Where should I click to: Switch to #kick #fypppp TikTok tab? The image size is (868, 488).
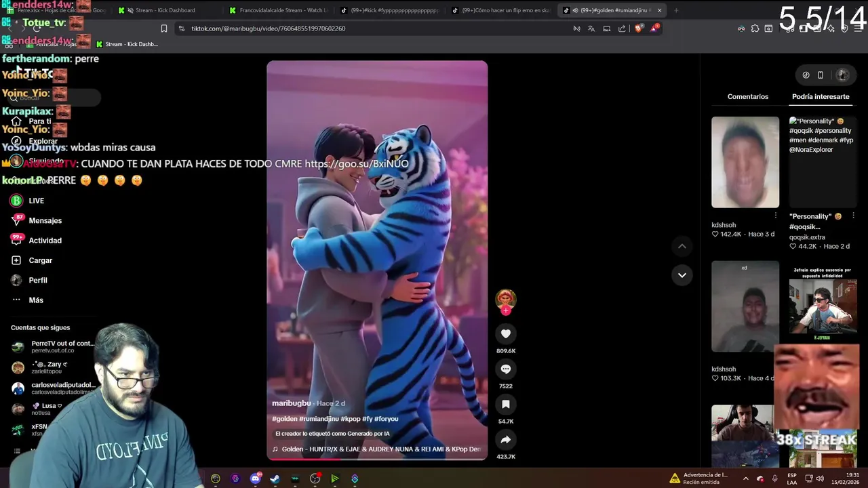(390, 10)
